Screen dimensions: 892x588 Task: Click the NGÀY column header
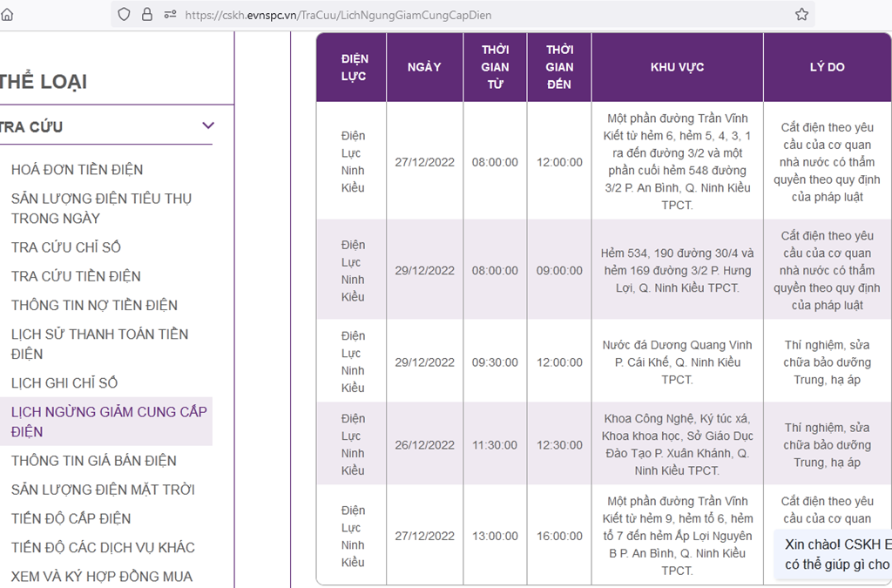424,67
